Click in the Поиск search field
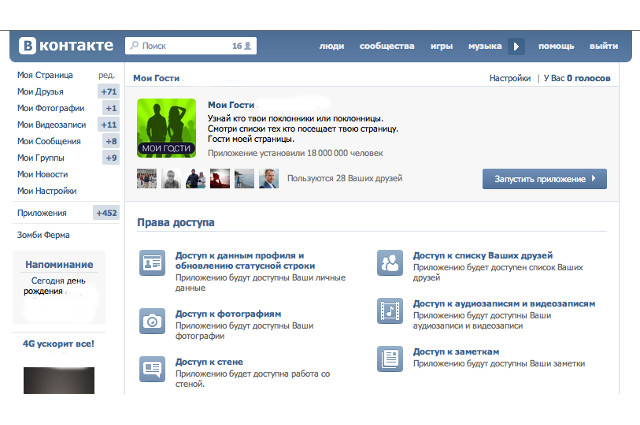Screen dimensions: 640x425 182,46
